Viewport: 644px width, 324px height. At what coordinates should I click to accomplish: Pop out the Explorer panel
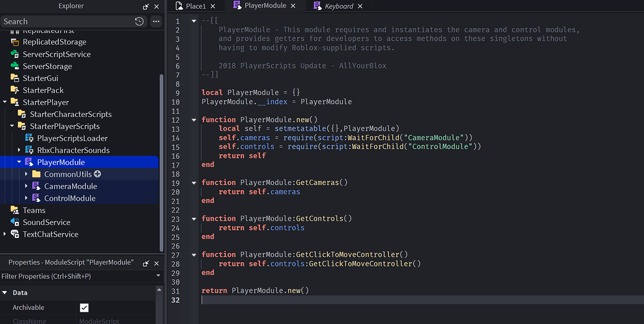point(146,7)
